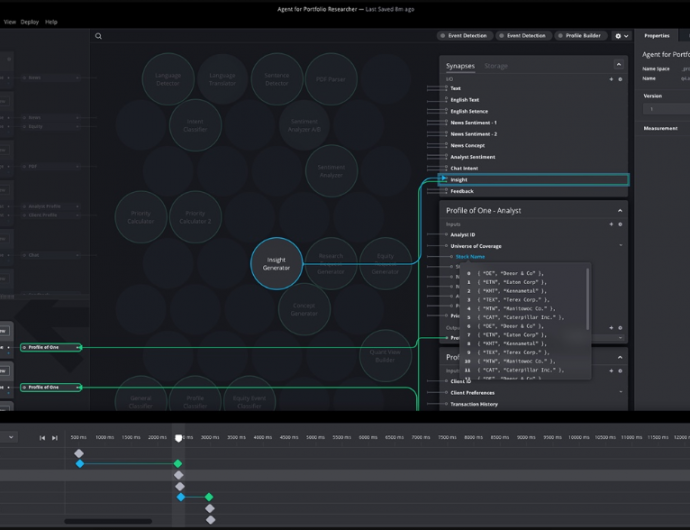
Task: Jump to next keyframe in timeline
Action: (55, 438)
